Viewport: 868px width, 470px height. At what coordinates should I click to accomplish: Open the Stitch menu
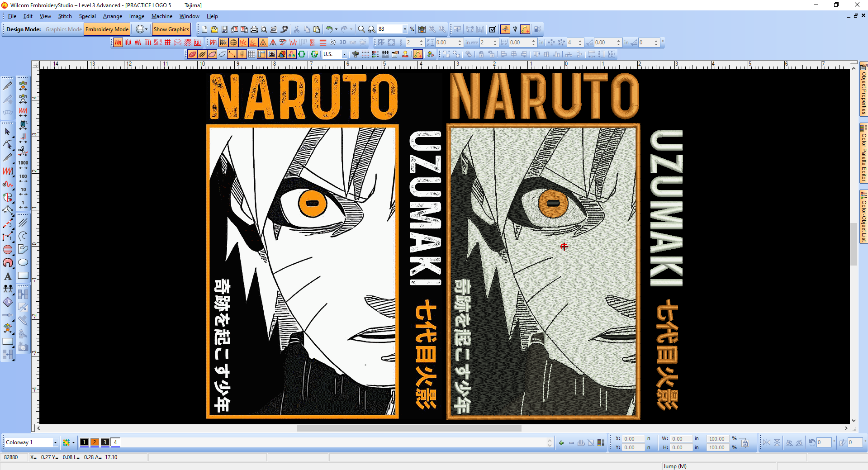pos(65,16)
